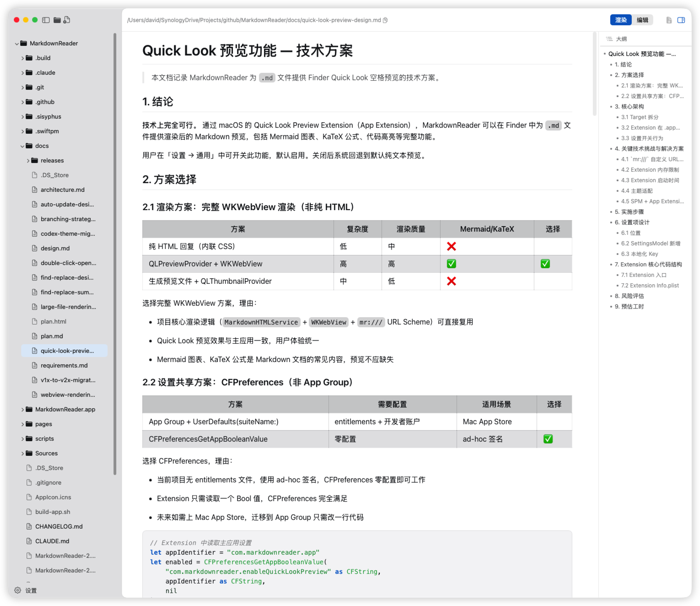Click the 'CFPreferencesGetAppBooleanValue' table cell
700x606 pixels.
(236, 439)
